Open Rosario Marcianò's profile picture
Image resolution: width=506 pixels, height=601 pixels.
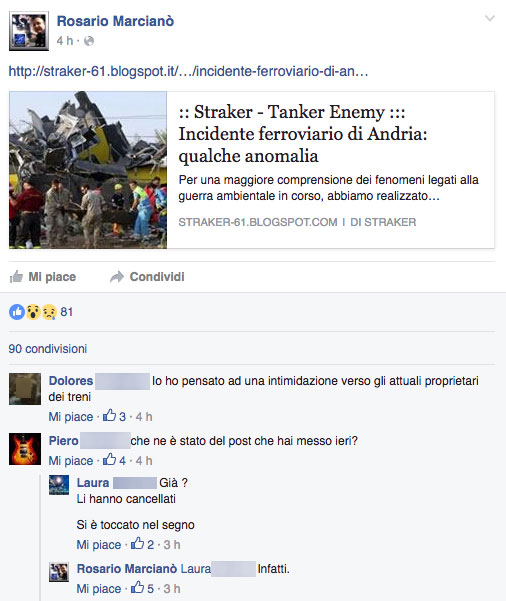pos(29,31)
